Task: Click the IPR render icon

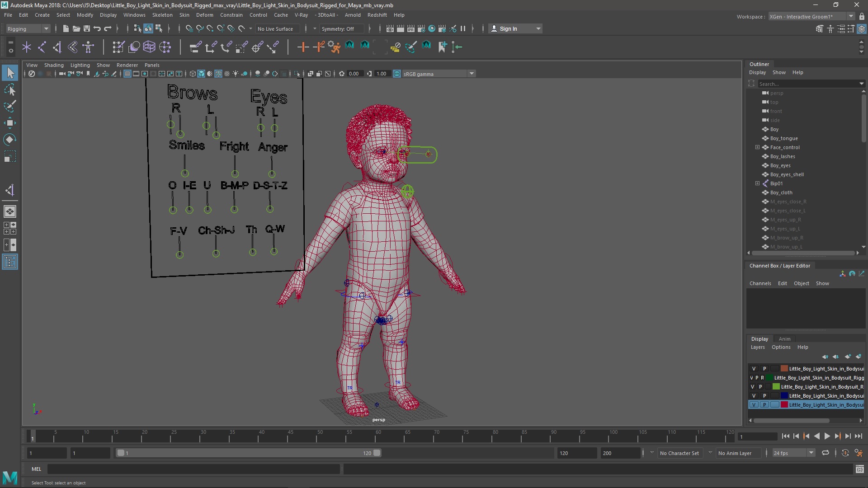Action: point(411,28)
